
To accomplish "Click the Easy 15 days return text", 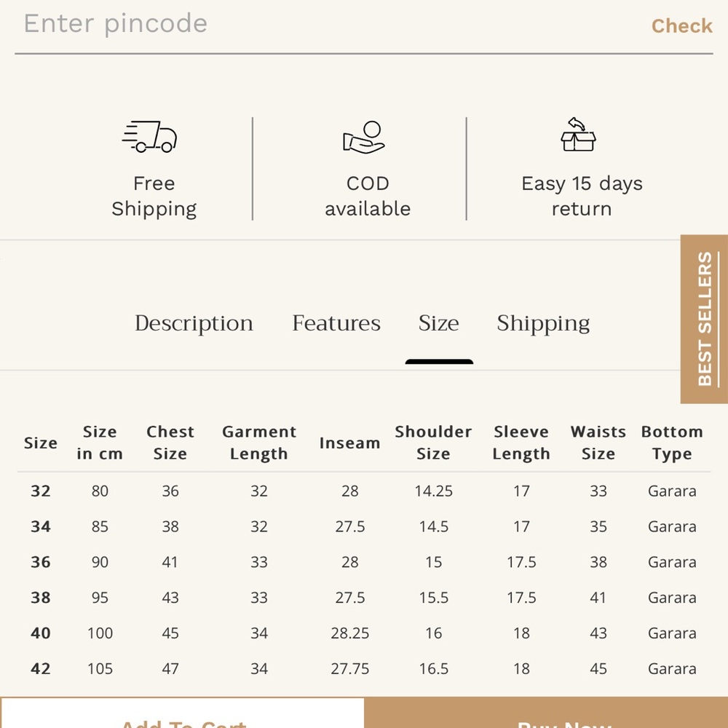I will tap(582, 196).
